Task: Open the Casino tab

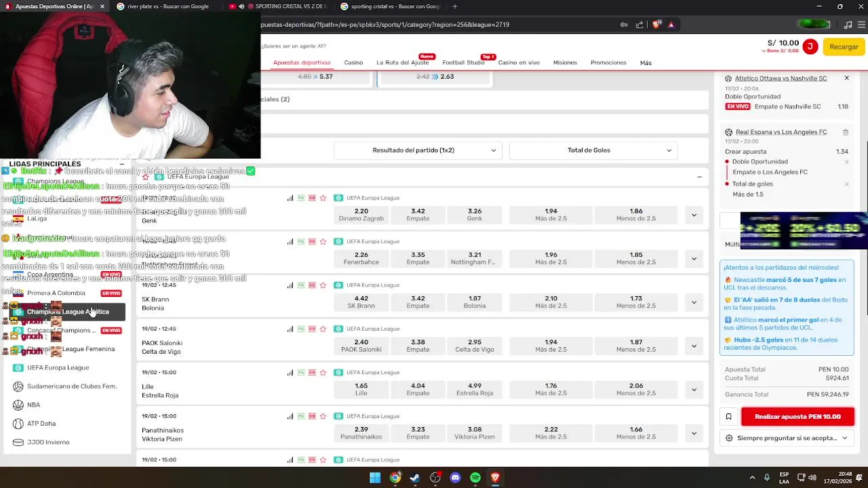Action: tap(353, 62)
